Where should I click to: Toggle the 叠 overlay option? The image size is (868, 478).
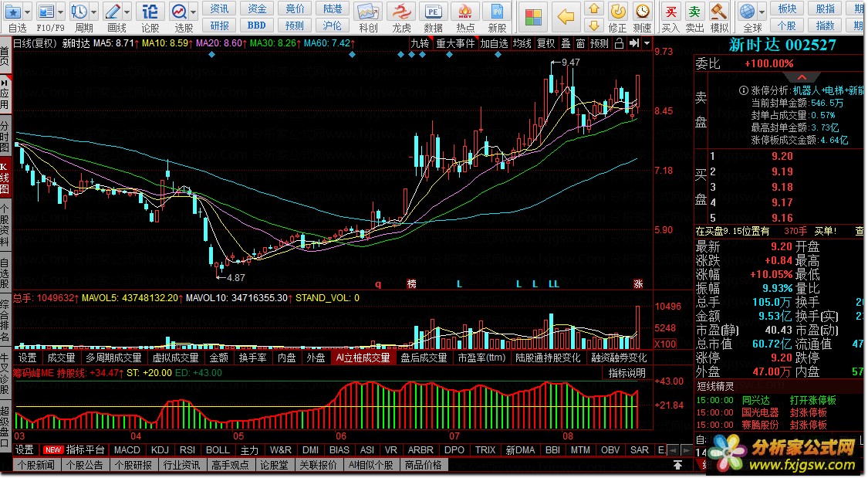click(566, 43)
